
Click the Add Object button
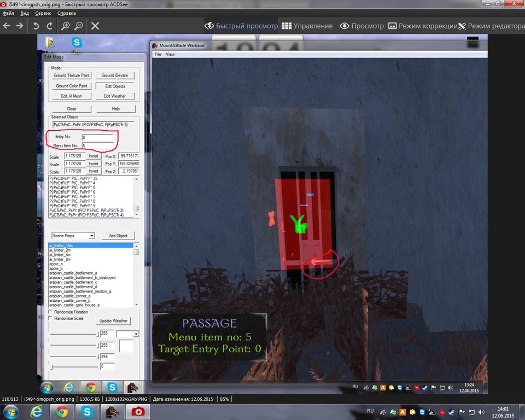(118, 236)
